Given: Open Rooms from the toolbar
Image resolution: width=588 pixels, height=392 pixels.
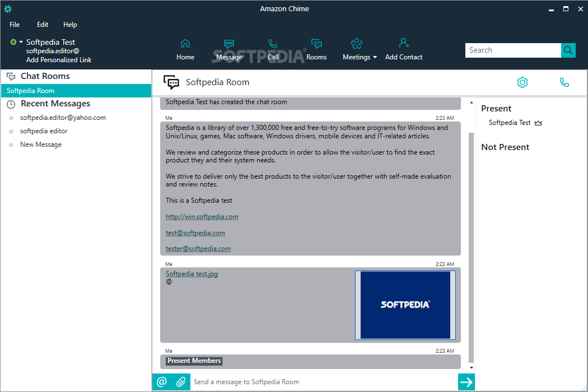Looking at the screenshot, I should tap(316, 49).
